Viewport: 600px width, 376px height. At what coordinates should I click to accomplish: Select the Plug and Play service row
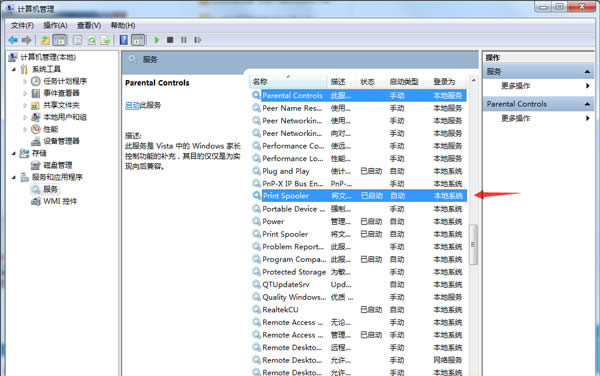(359, 171)
